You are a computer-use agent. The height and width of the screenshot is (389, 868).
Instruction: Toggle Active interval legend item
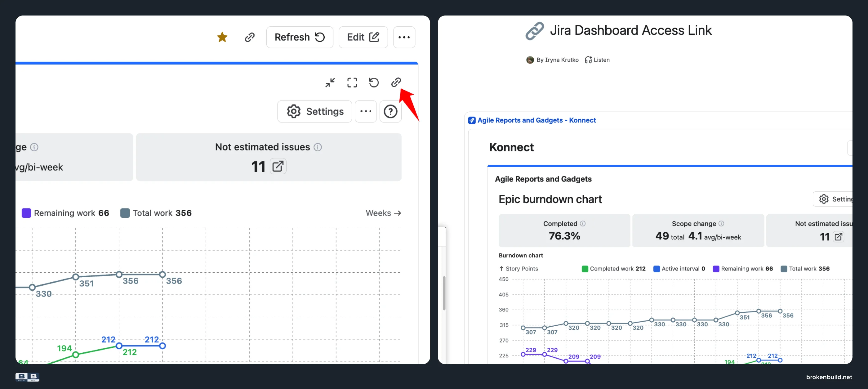tap(679, 269)
